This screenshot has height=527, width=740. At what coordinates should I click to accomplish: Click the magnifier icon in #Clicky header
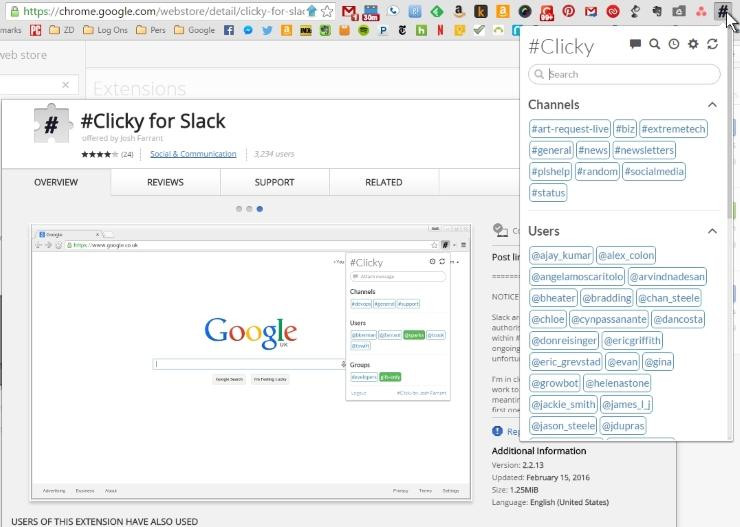(x=655, y=44)
